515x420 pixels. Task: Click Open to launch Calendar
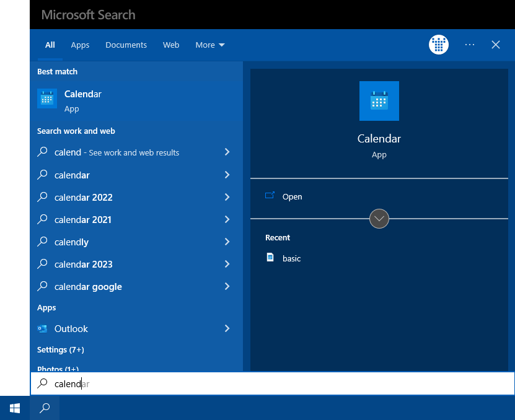coord(293,197)
